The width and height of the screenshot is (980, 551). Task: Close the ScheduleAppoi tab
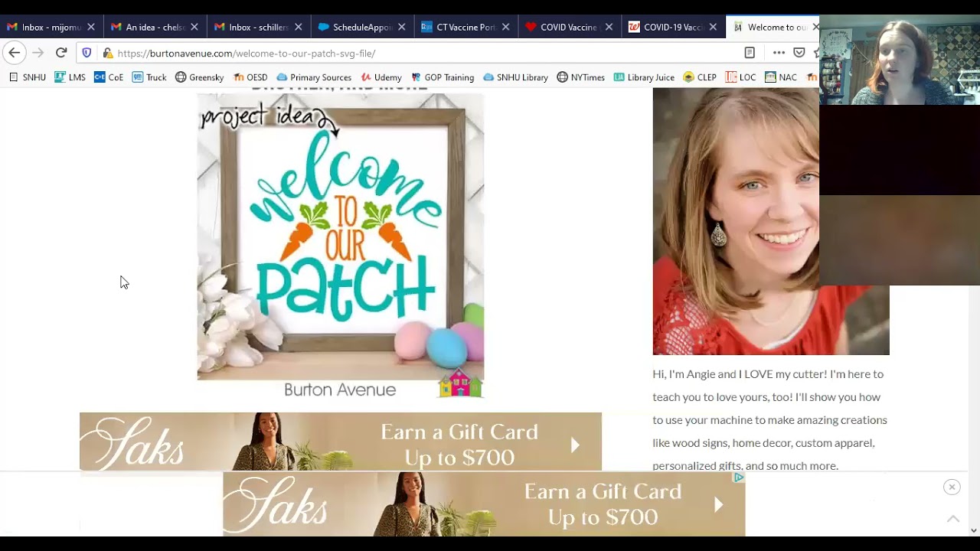[x=402, y=27]
